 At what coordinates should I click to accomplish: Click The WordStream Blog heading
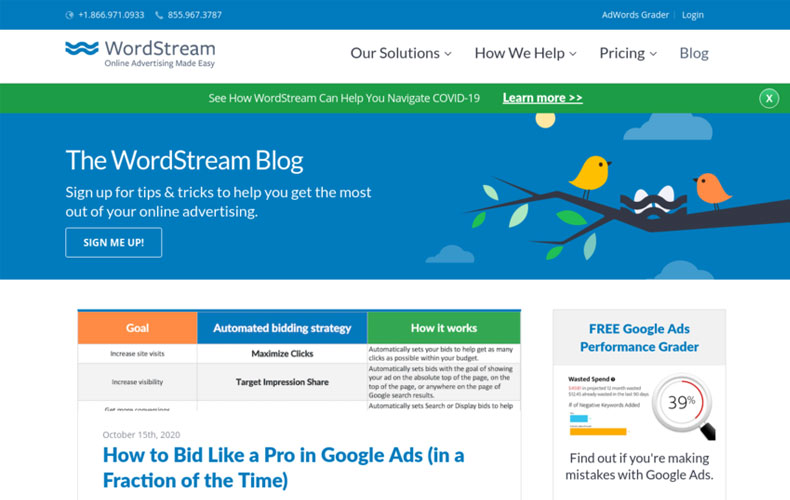pos(184,161)
